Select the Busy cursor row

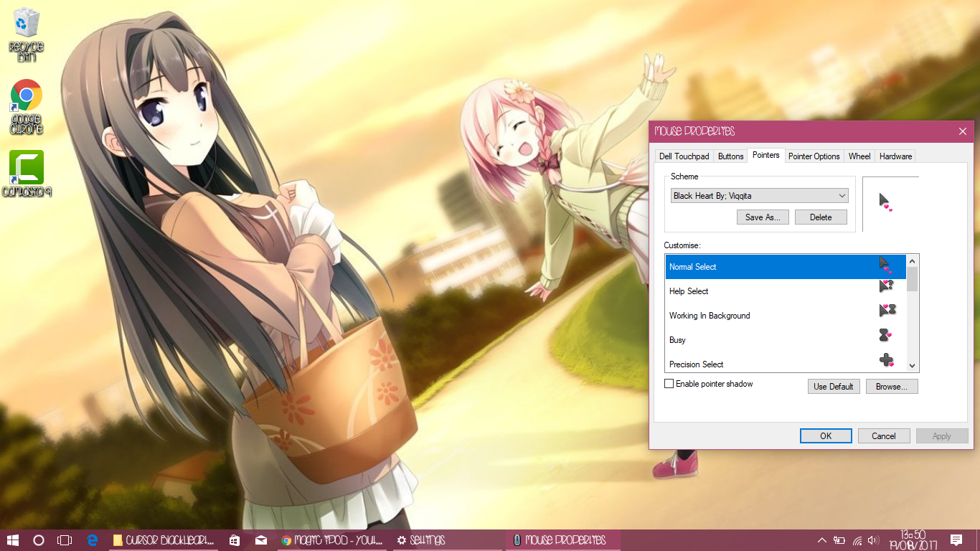[x=786, y=340]
